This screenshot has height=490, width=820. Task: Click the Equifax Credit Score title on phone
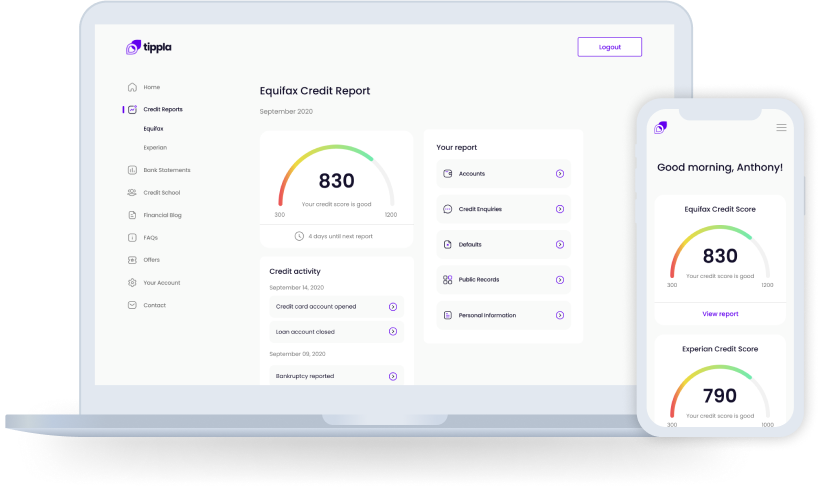[x=720, y=209]
